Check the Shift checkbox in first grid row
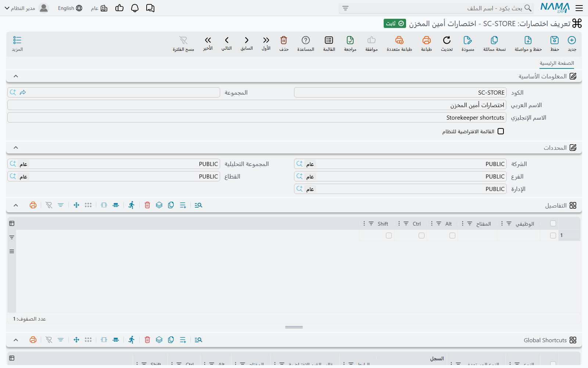 point(389,236)
